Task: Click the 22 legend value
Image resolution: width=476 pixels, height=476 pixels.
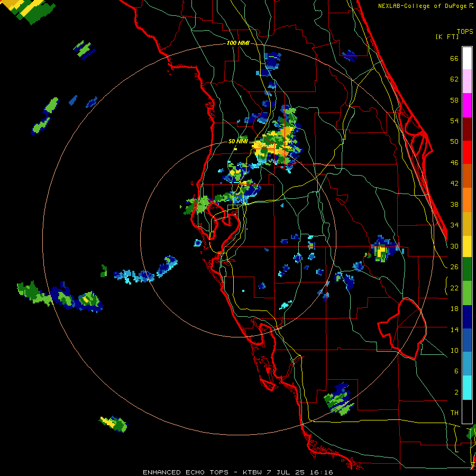Action: (454, 288)
